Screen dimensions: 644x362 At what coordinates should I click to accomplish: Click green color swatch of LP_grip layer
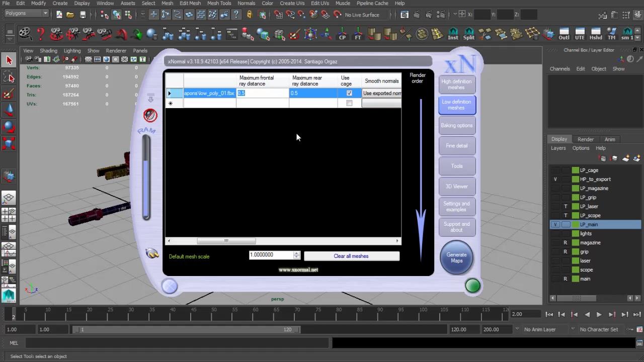(576, 198)
